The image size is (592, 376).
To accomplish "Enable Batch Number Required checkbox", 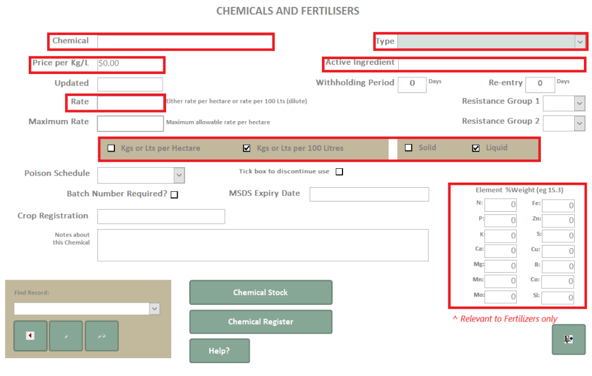I will tap(174, 194).
